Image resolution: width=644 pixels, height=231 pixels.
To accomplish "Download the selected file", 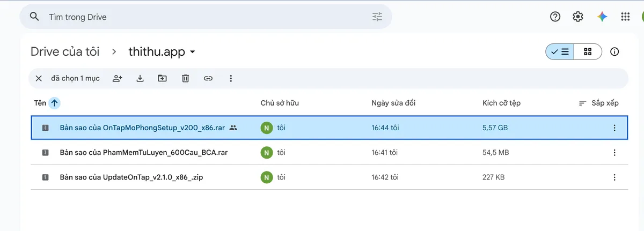I will (x=140, y=78).
